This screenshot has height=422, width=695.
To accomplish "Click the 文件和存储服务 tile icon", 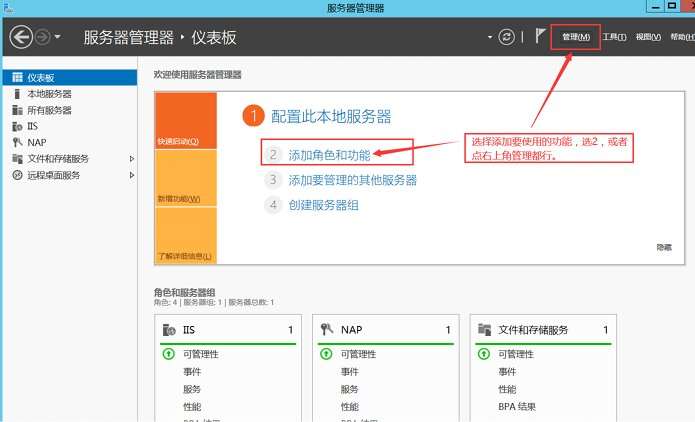I will coord(484,329).
